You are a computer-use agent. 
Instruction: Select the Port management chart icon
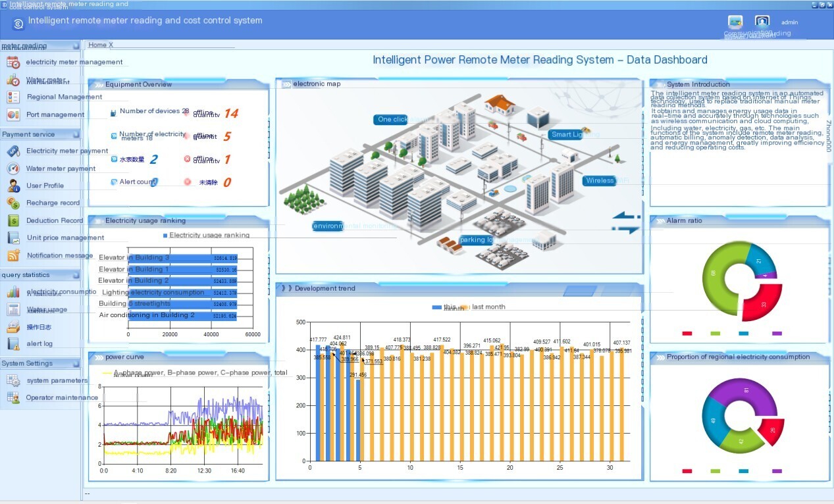click(13, 114)
